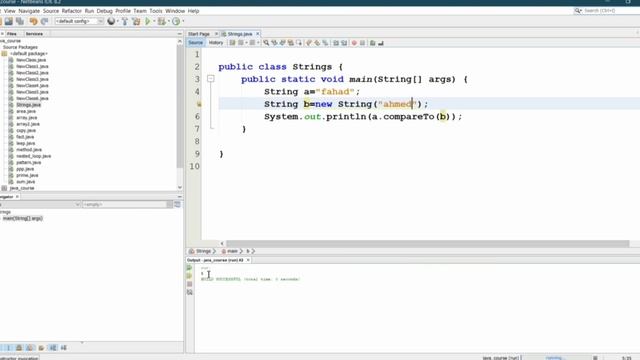Switch to the Start Page tab
The image size is (640, 360).
[x=199, y=34]
